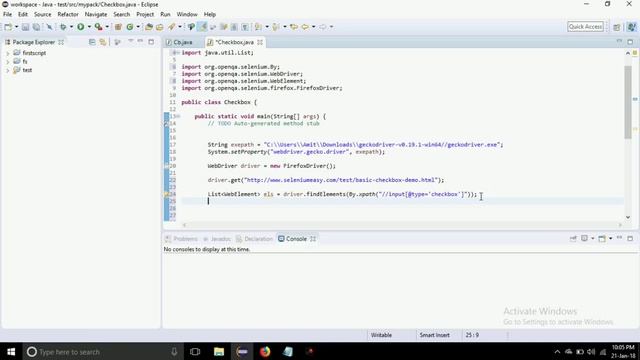This screenshot has width=640, height=360.
Task: Close the Checkbox.java editor tab
Action: tap(260, 42)
